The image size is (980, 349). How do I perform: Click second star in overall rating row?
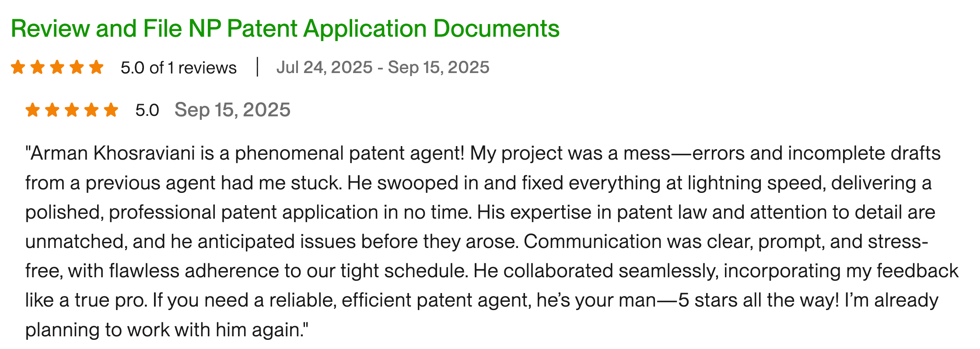38,67
